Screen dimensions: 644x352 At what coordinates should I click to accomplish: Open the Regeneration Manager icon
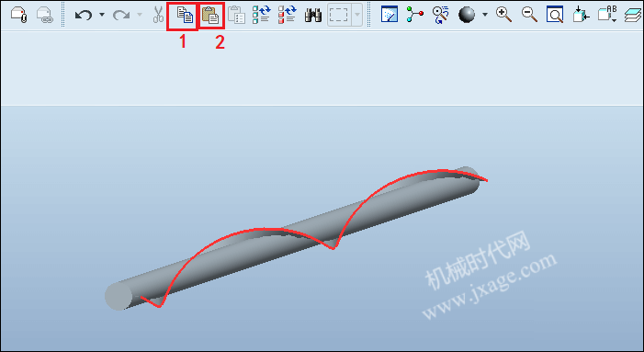(x=287, y=15)
